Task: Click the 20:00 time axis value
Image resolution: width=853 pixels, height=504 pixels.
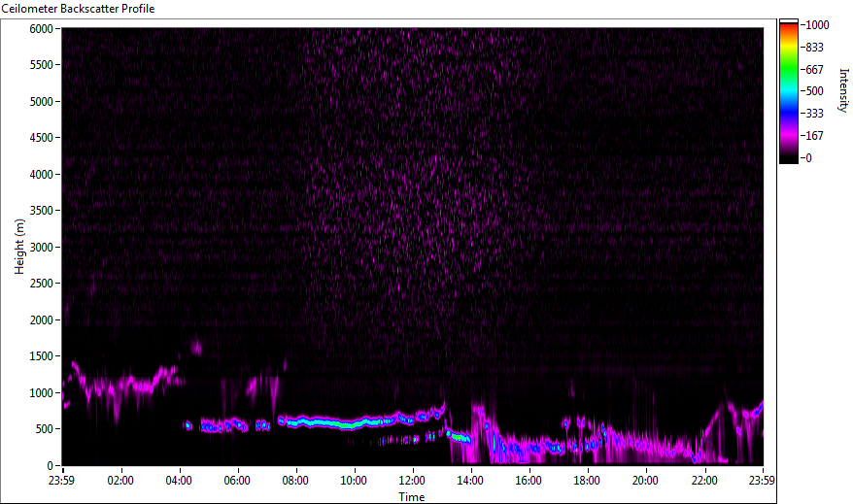Action: pyautogui.click(x=645, y=481)
